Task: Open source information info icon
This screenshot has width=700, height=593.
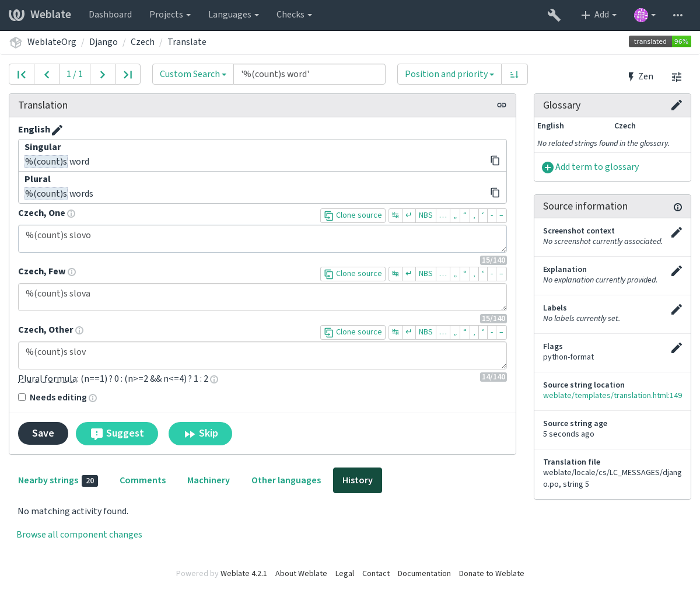Action: (x=678, y=207)
